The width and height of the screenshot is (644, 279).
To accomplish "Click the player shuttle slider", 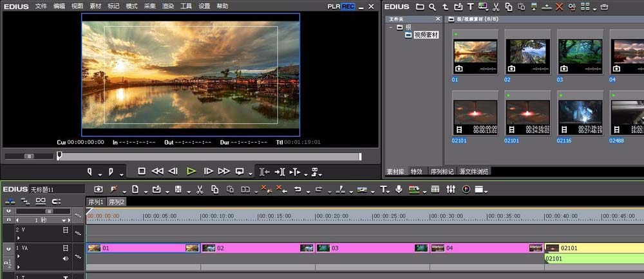I will (29, 156).
